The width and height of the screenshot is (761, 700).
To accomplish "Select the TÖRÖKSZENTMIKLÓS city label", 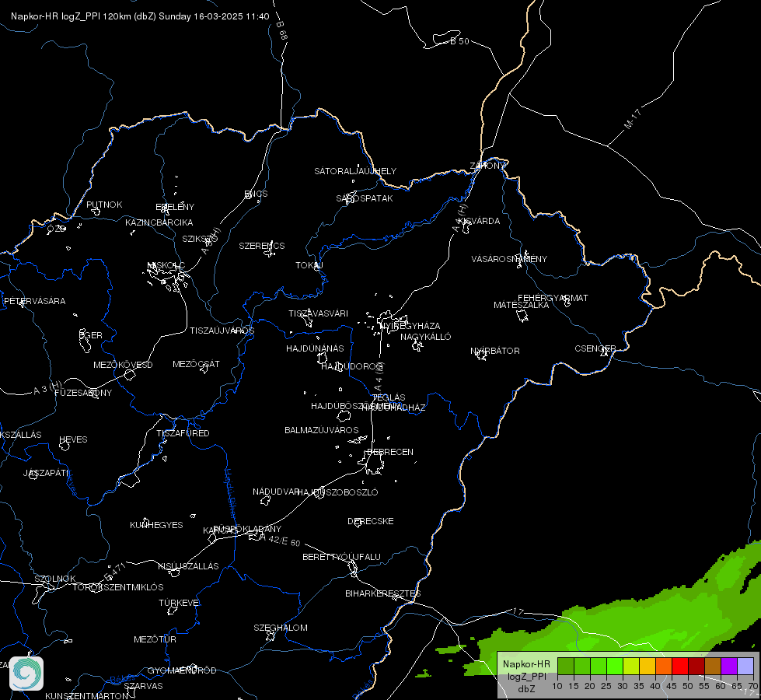I will pos(118,587).
